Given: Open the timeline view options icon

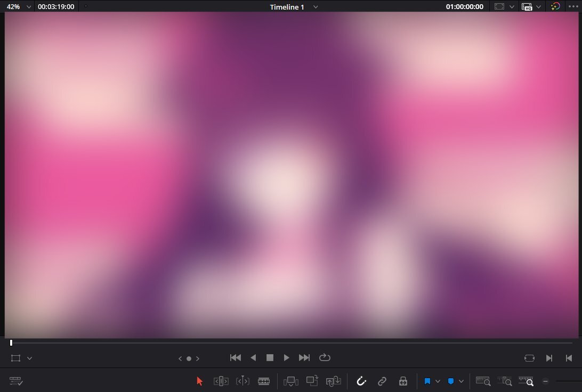Looking at the screenshot, I should pos(16,381).
